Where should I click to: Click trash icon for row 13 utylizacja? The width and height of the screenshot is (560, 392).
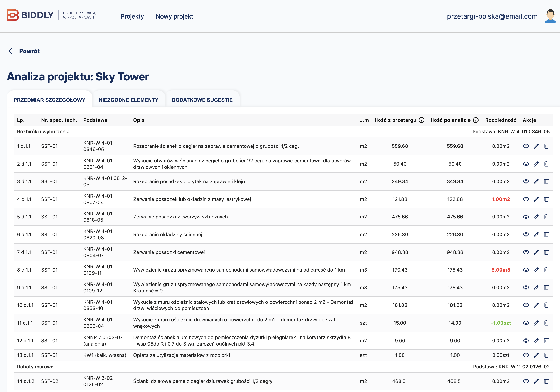[x=546, y=355]
